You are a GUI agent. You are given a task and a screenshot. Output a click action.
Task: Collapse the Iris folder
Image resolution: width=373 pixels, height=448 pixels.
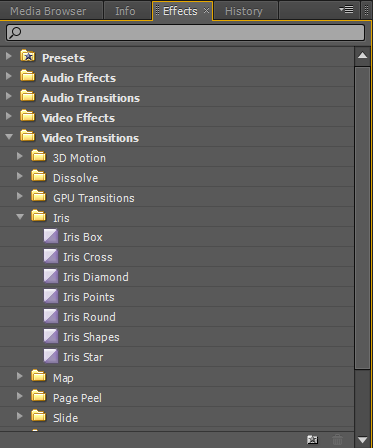tap(20, 217)
